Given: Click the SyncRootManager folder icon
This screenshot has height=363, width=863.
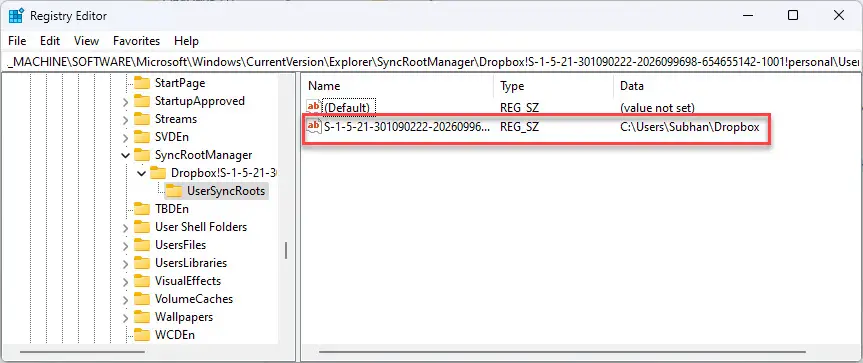Looking at the screenshot, I should [x=142, y=155].
